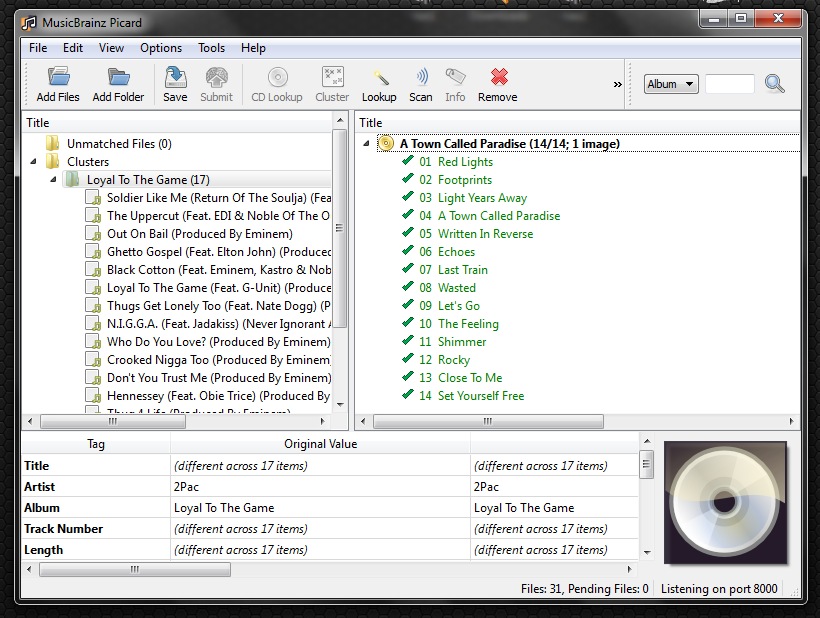Click the right pane Title column header
Screen dimensions: 820x618
click(x=577, y=123)
